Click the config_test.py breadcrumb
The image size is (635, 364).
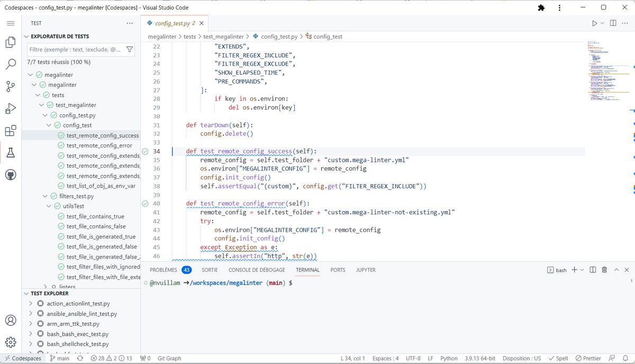[x=279, y=37]
